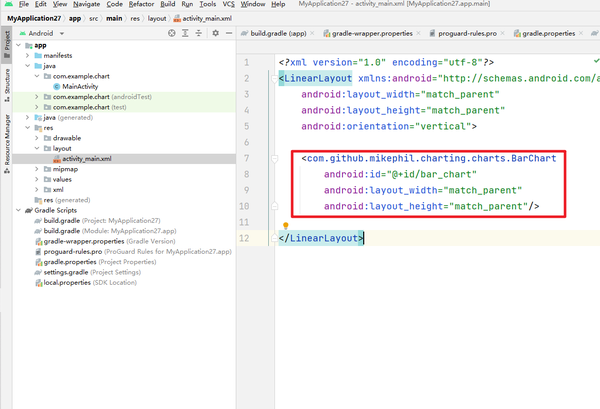Viewport: 600px width, 409px height.
Task: Toggle code fold marker at BarChart line
Action: [274, 158]
